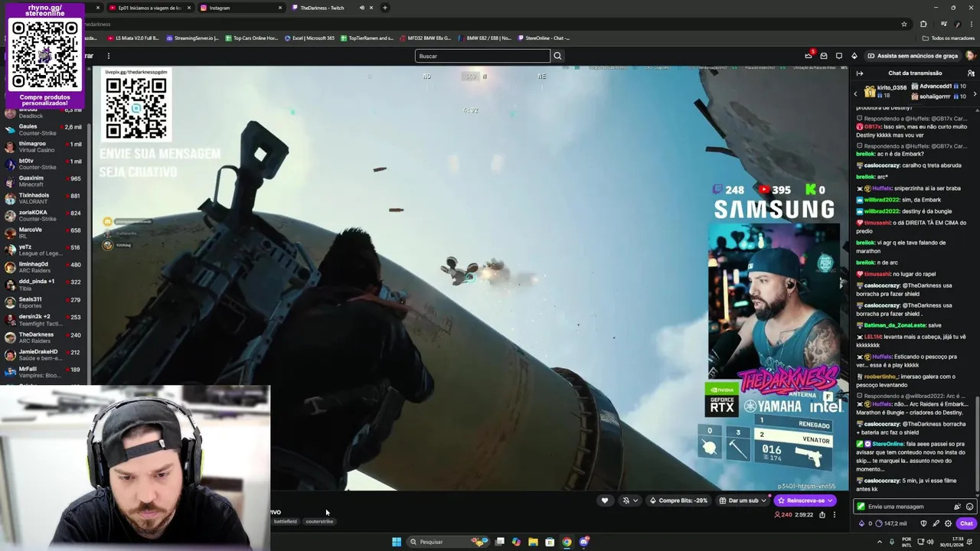The width and height of the screenshot is (980, 551).
Task: Open Todos os marcadores bookmarks folder
Action: click(x=948, y=38)
